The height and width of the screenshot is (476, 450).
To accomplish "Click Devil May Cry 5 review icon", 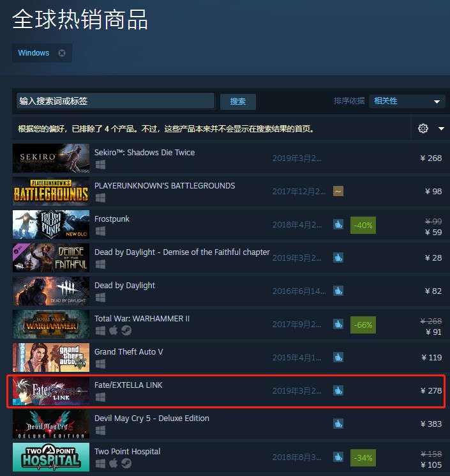I will (338, 424).
